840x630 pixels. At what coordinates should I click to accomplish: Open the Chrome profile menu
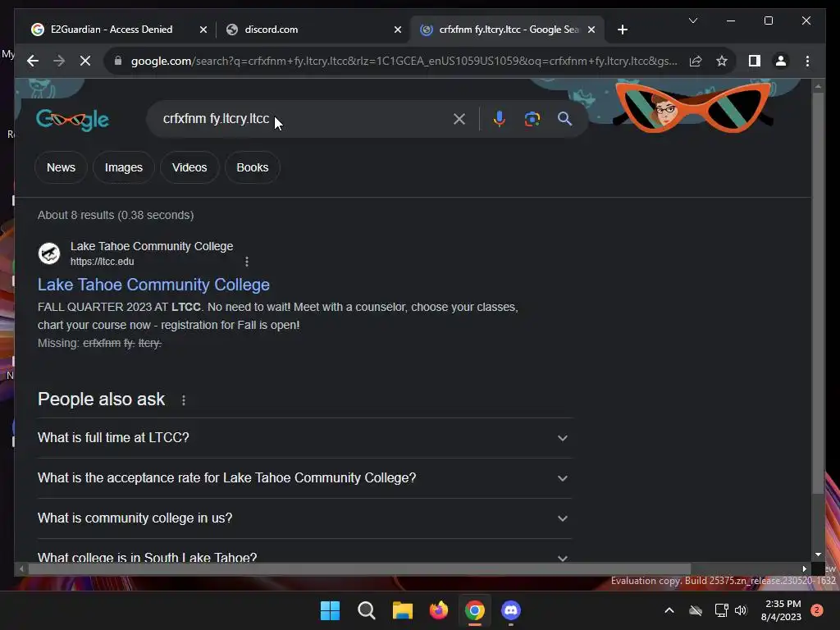tap(781, 61)
